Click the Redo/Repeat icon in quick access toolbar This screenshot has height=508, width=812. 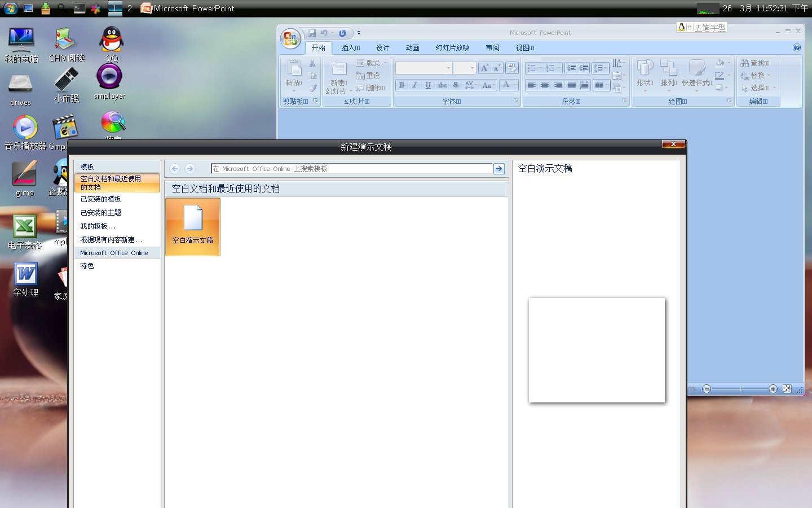[x=342, y=33]
